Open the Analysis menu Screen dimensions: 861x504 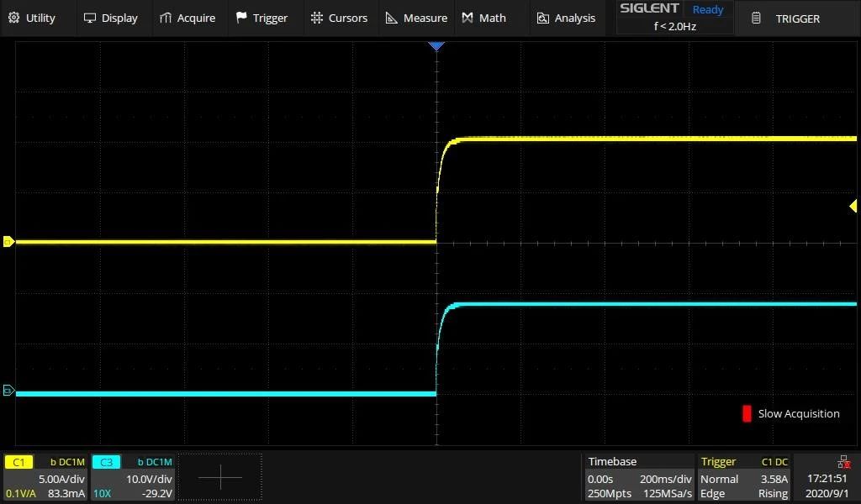(x=566, y=18)
